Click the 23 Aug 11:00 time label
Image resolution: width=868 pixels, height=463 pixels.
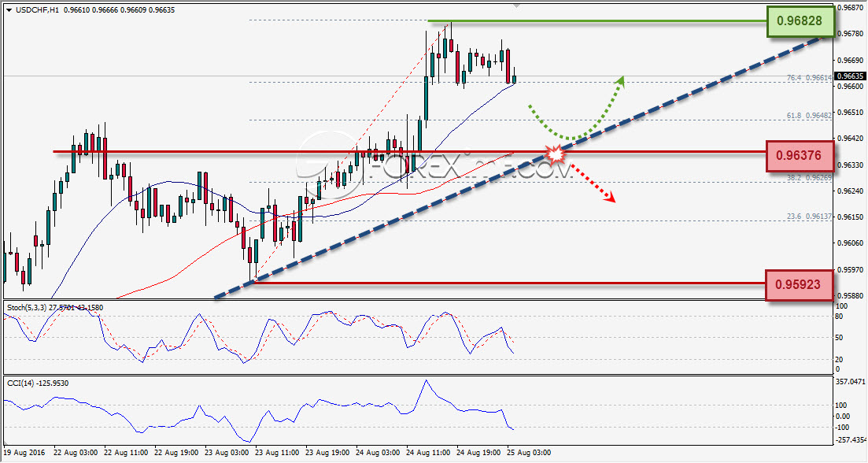point(277,453)
